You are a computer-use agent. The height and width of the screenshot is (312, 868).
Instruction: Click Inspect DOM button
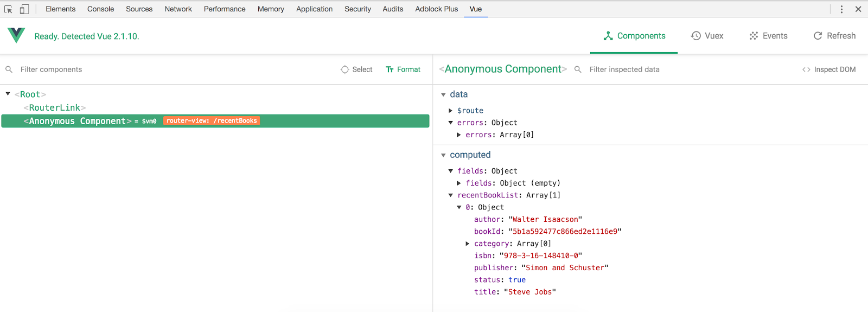click(829, 69)
